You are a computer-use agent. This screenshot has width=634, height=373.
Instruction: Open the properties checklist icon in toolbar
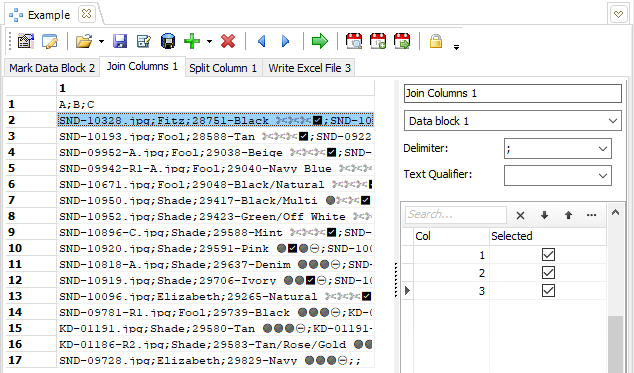tap(26, 41)
